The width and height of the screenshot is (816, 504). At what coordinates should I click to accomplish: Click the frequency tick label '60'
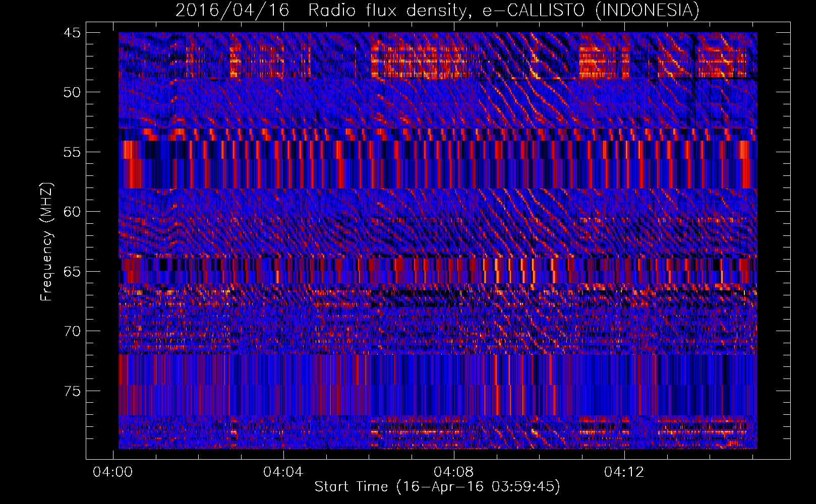pyautogui.click(x=72, y=212)
